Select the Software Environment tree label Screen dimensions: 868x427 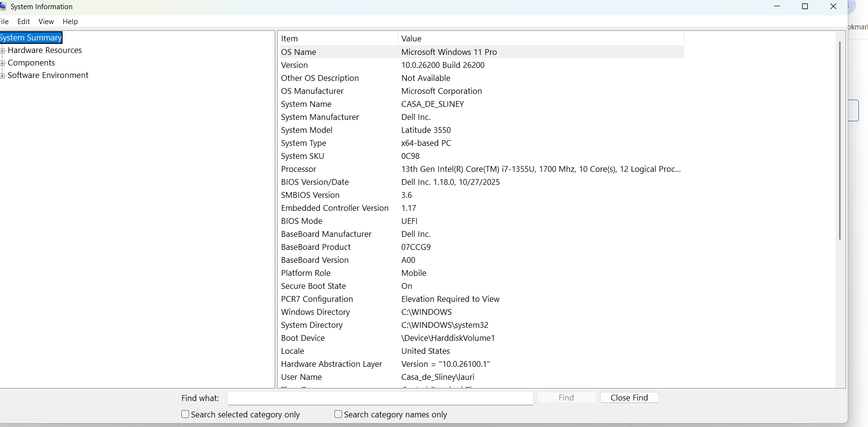tap(48, 75)
